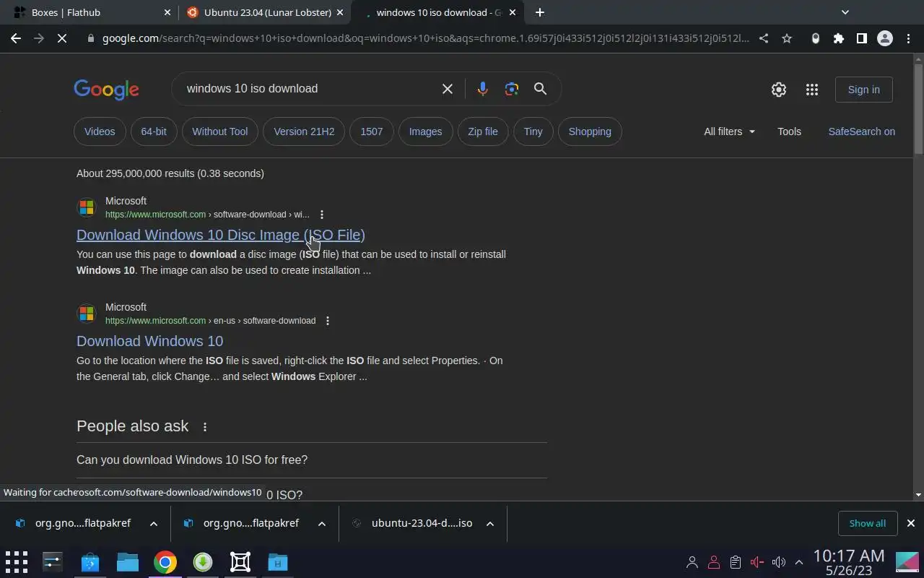Share this page from the address bar
The height and width of the screenshot is (578, 924).
764,38
